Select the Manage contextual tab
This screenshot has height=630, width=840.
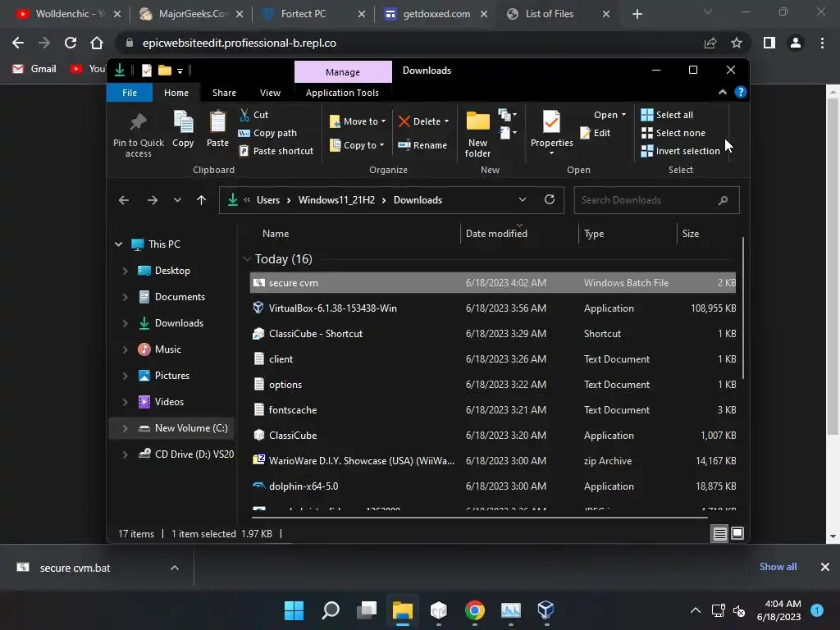pyautogui.click(x=343, y=72)
